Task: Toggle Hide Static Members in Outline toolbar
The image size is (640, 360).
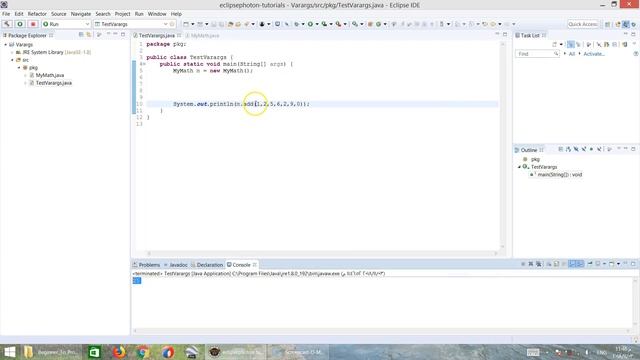Action: 584,149
